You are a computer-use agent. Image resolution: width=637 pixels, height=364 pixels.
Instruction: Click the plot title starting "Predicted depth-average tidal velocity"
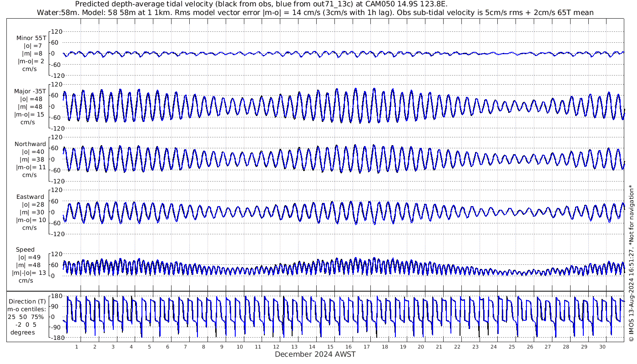(x=261, y=4)
